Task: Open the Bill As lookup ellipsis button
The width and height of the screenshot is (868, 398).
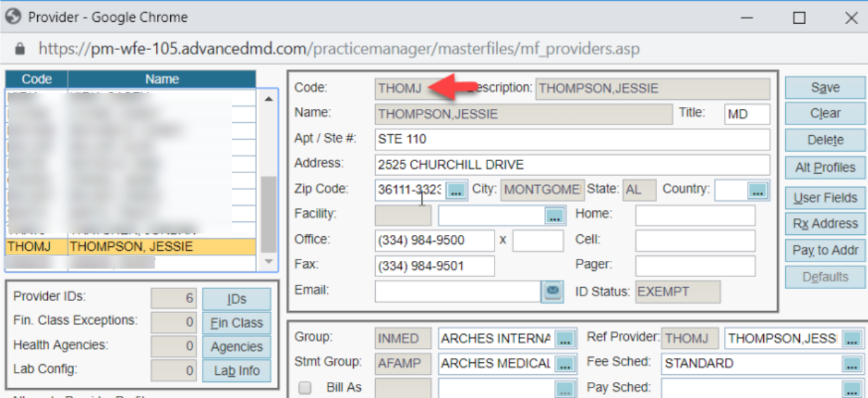Action: point(564,388)
